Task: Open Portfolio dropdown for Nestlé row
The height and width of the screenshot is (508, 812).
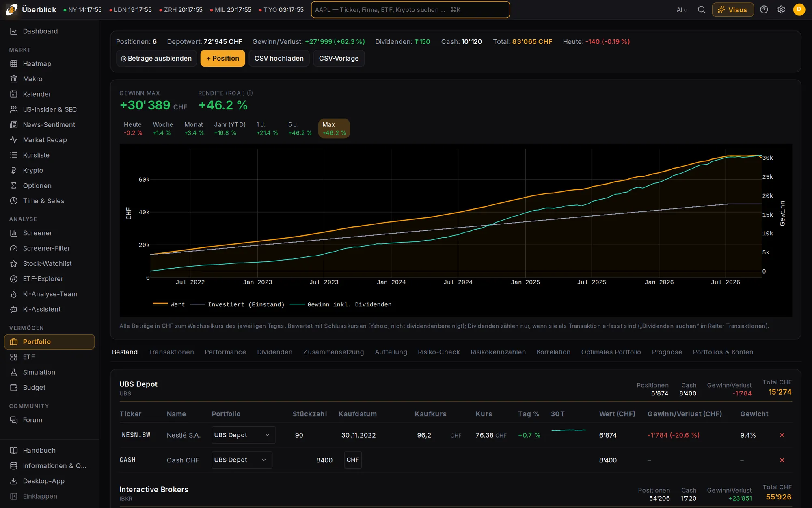Action: tap(244, 435)
